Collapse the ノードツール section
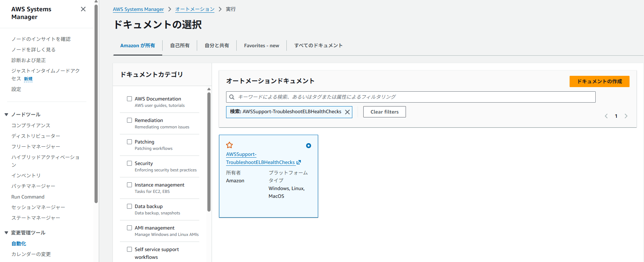The width and height of the screenshot is (644, 262). pyautogui.click(x=6, y=115)
